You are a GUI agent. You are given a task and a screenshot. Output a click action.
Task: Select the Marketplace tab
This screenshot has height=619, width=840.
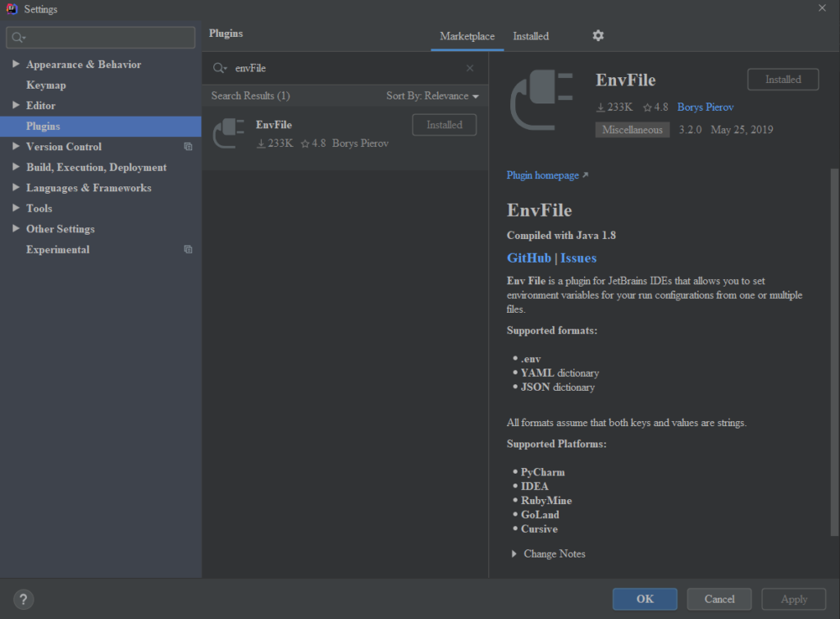click(467, 36)
